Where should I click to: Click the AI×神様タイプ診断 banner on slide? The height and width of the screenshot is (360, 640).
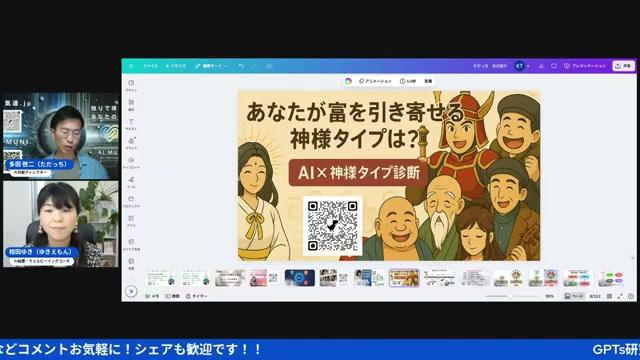click(x=359, y=173)
